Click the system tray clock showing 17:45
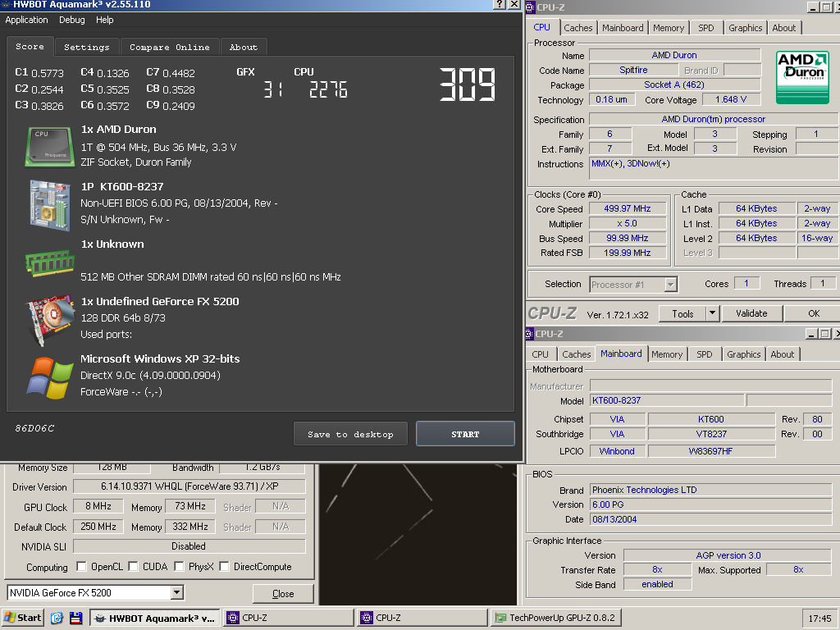The width and height of the screenshot is (840, 630). tap(819, 619)
